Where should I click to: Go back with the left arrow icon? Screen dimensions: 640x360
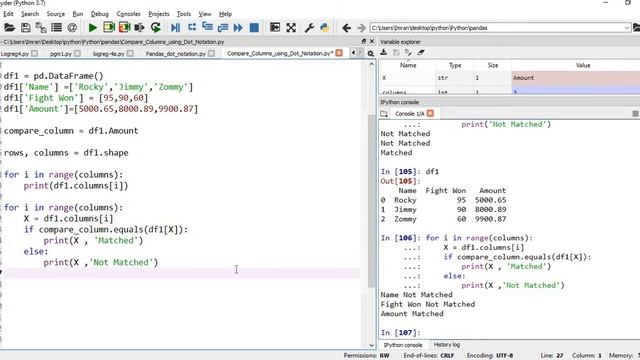[347, 28]
